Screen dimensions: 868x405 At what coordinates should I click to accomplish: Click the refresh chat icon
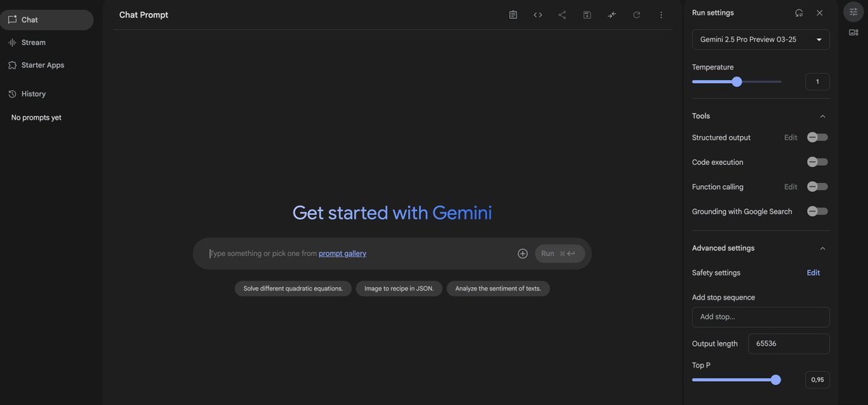[x=637, y=14]
